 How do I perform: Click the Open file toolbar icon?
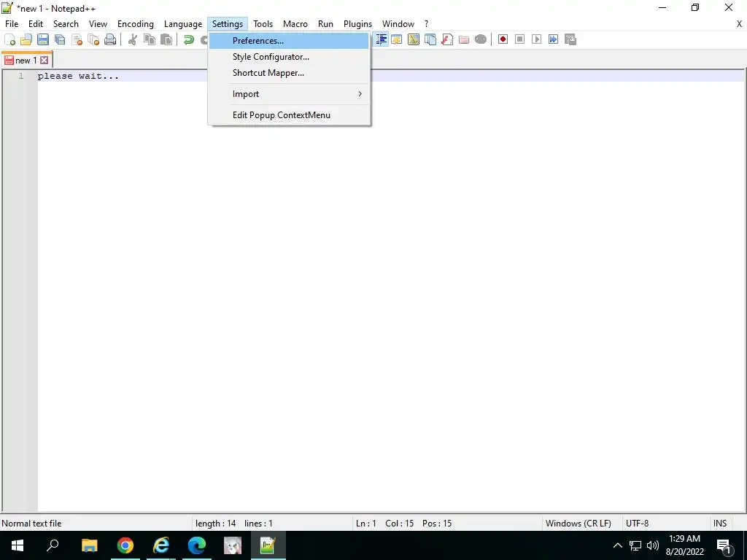(x=26, y=39)
